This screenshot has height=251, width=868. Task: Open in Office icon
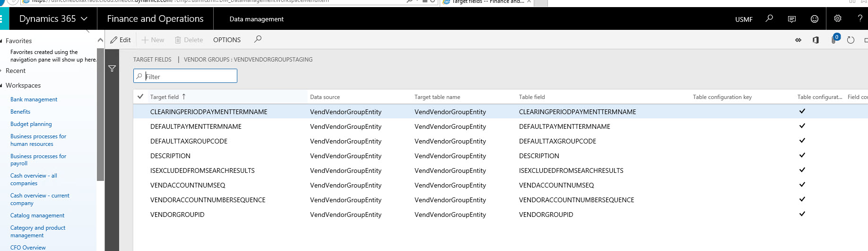pos(816,40)
